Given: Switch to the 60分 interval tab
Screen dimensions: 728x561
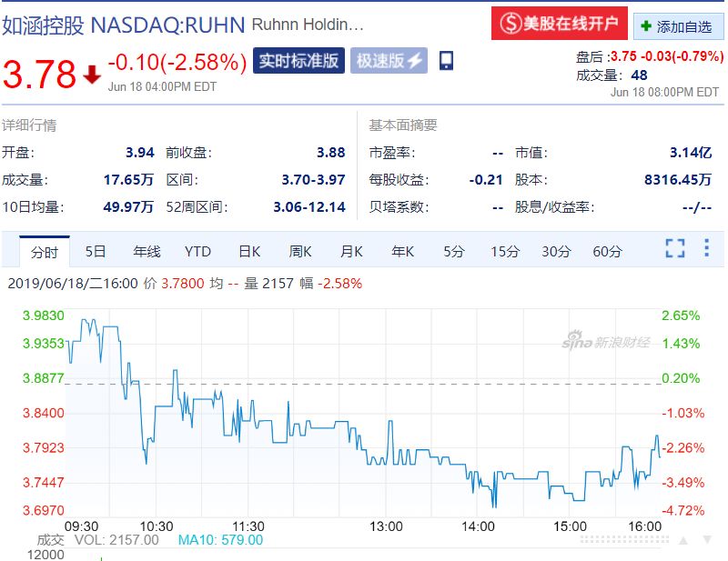Looking at the screenshot, I should 607,252.
